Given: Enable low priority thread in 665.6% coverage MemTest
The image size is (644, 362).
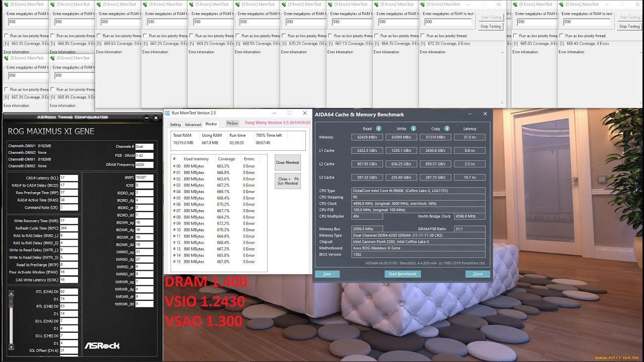Looking at the screenshot, I should click(x=99, y=36).
